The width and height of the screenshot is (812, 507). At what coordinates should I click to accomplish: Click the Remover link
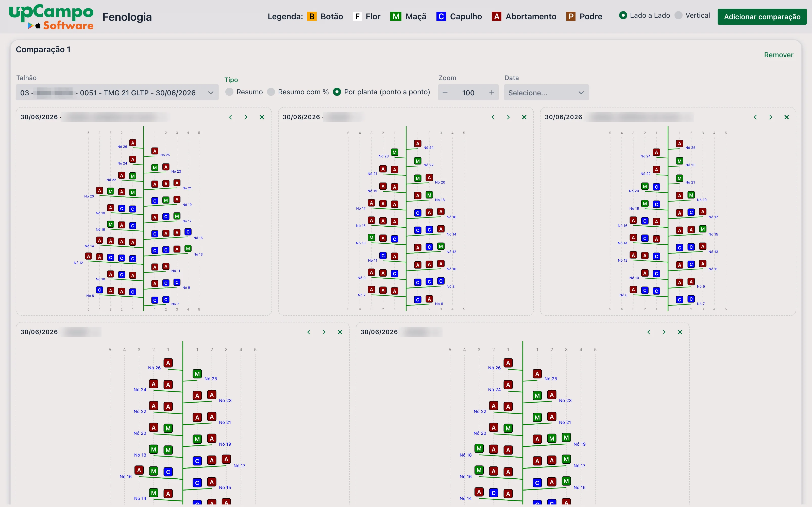[779, 55]
